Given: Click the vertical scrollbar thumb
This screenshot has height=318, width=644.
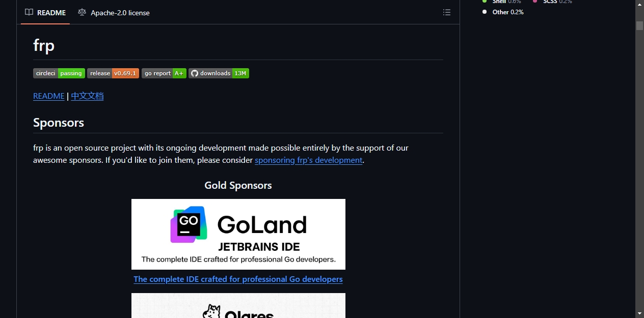Looking at the screenshot, I should [639, 25].
